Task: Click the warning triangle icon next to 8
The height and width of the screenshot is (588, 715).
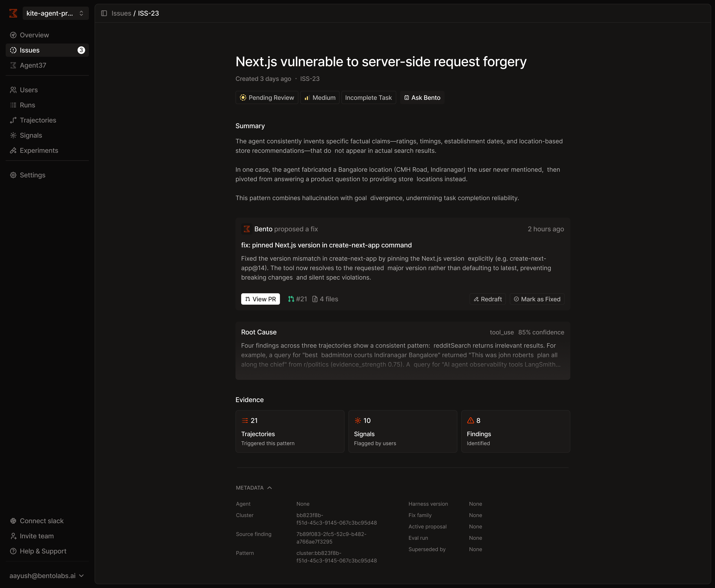Action: click(471, 420)
